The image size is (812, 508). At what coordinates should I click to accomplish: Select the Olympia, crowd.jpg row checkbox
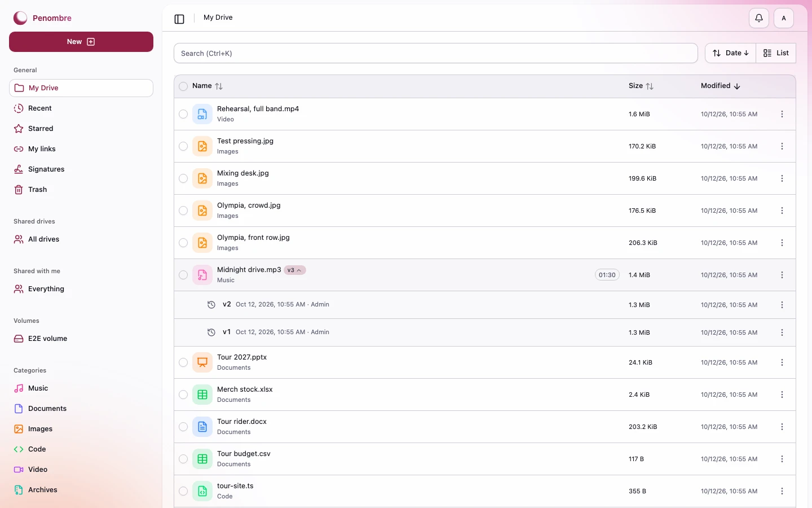(x=183, y=211)
